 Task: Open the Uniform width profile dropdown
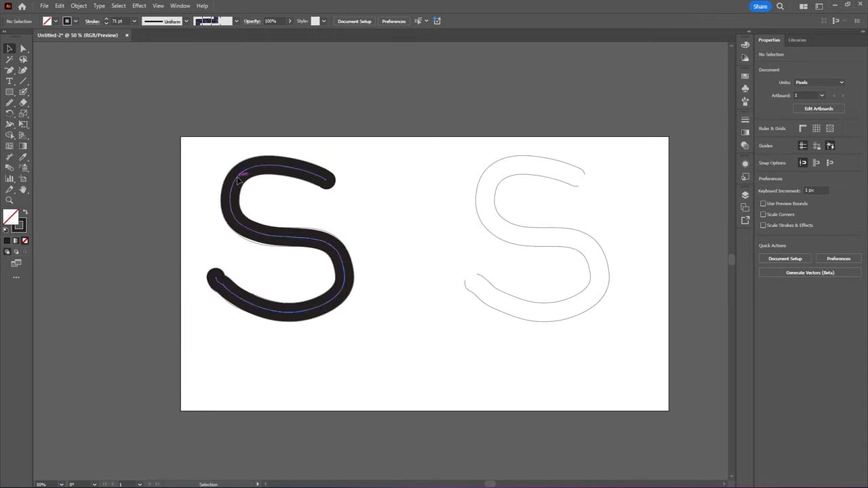pyautogui.click(x=186, y=21)
